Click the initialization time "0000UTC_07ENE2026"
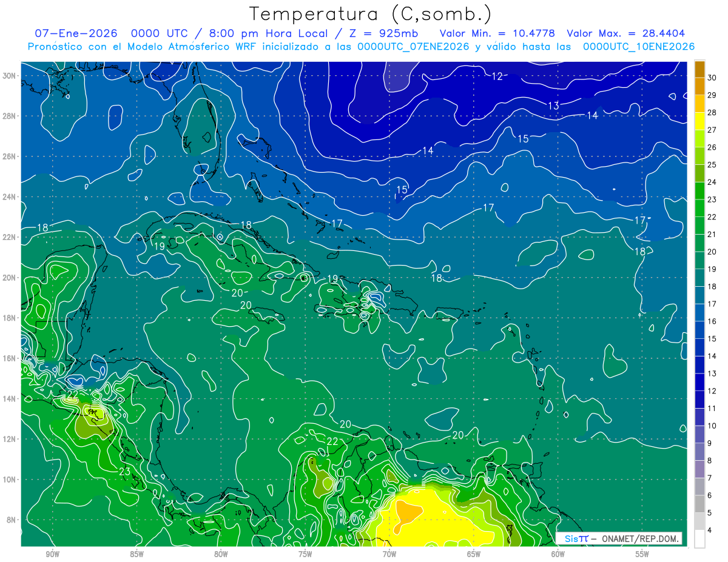The width and height of the screenshot is (728, 562). (x=413, y=47)
